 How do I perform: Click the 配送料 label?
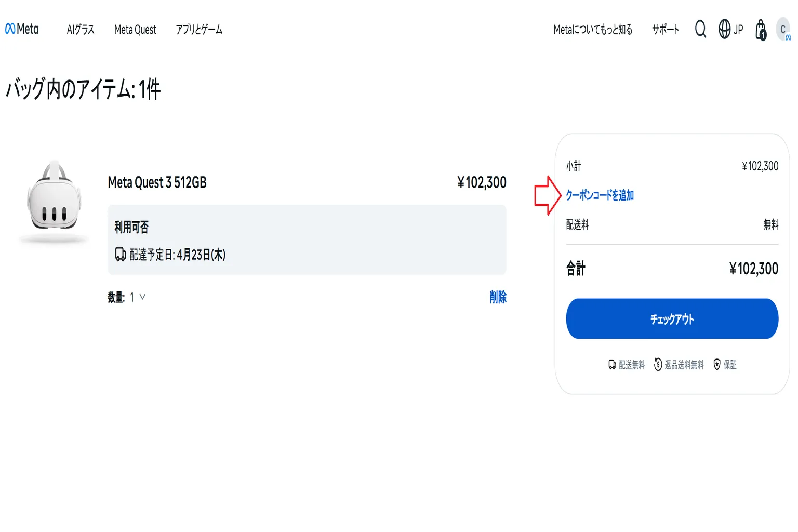point(577,225)
